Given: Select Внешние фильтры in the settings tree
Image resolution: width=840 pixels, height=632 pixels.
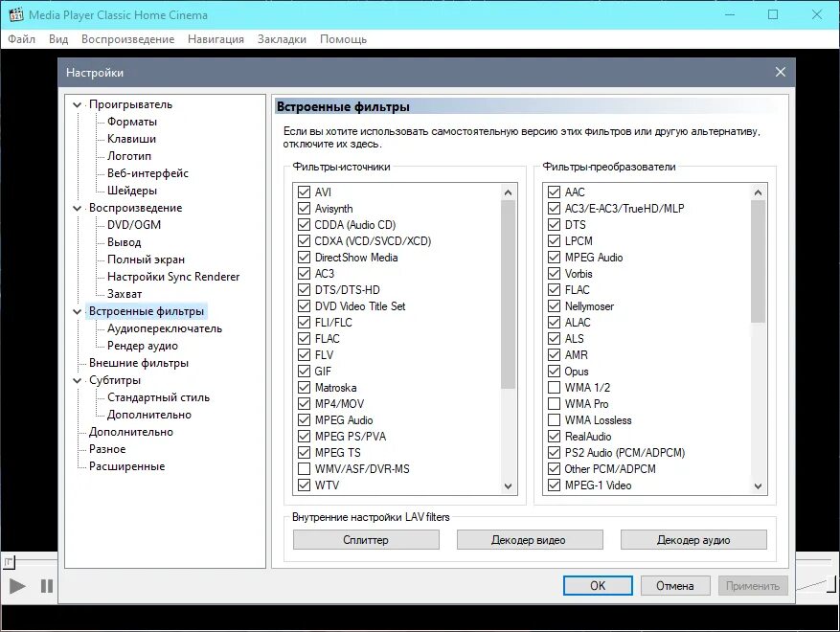Looking at the screenshot, I should click(139, 363).
